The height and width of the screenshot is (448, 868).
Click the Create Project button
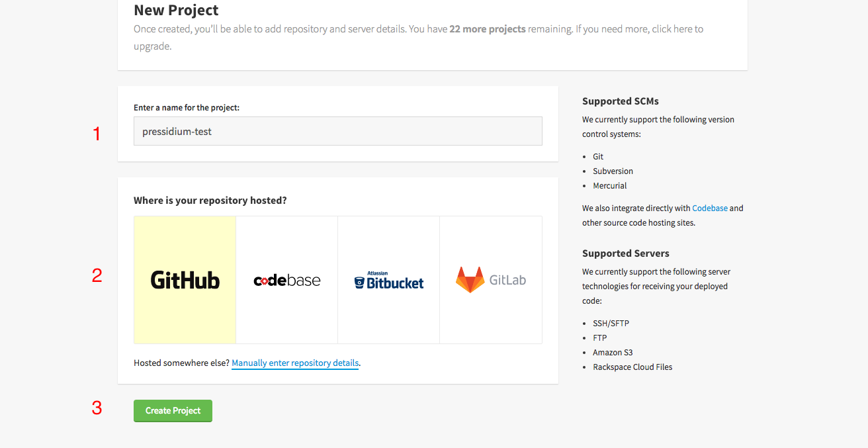(173, 410)
